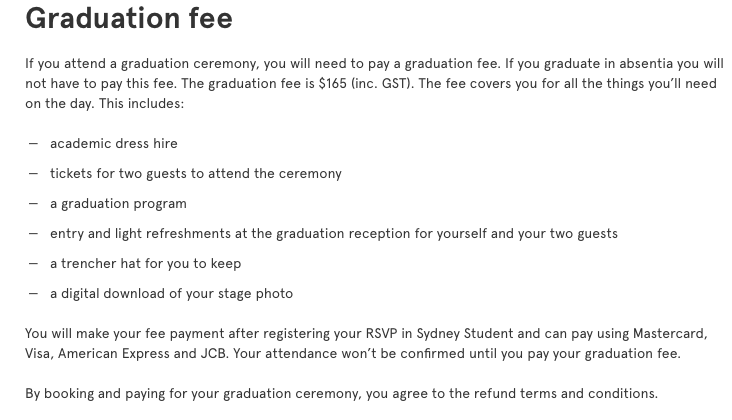The image size is (732, 420).
Task: Click the "JCB" card name
Action: 214,353
